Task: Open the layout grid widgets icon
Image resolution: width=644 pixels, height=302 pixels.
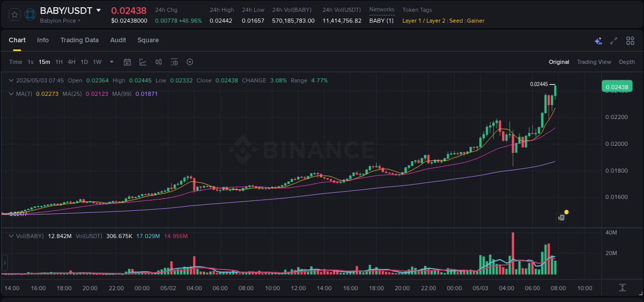Action: [630, 41]
